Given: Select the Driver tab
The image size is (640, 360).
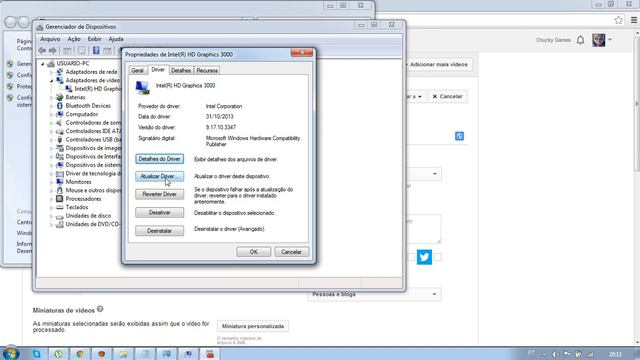Looking at the screenshot, I should (x=158, y=70).
